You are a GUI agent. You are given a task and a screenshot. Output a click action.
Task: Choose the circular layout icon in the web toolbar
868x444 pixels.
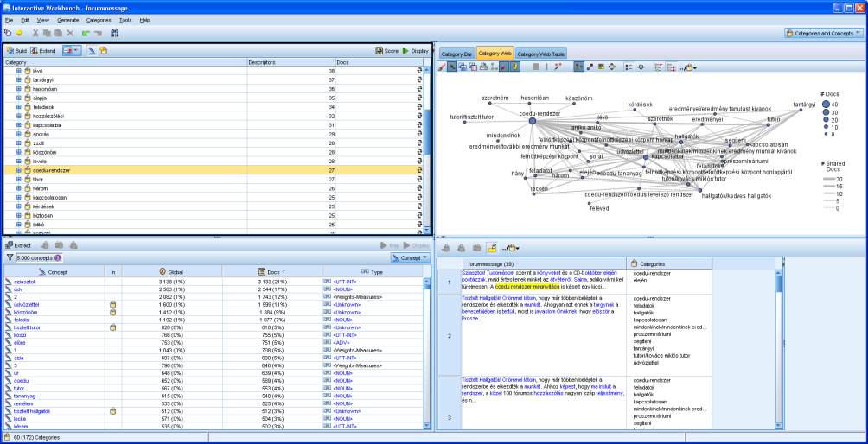point(612,67)
